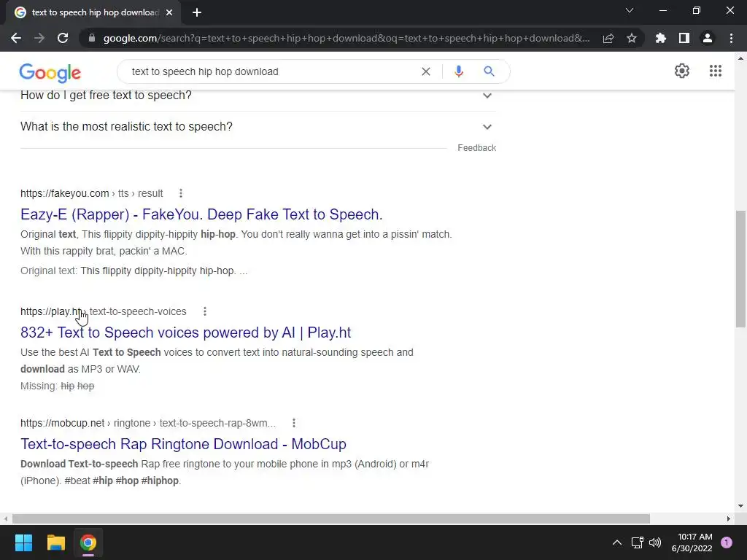Open File Explorer from taskbar
This screenshot has width=747, height=560.
pos(55,542)
